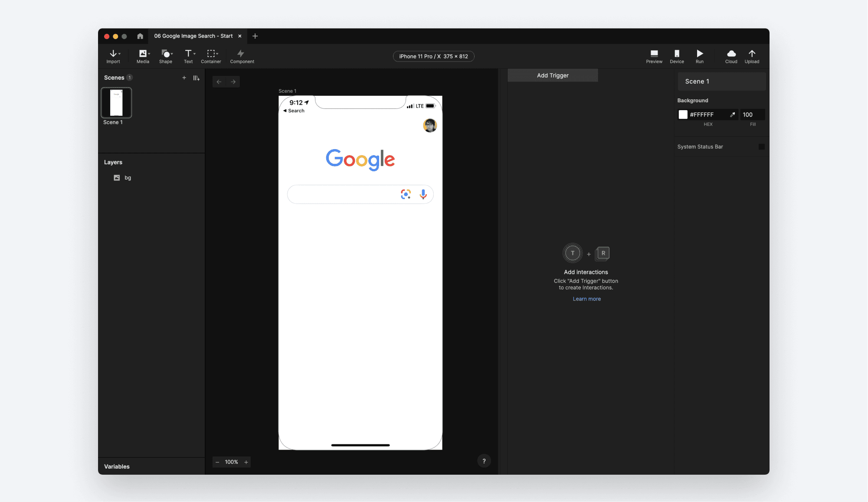Image resolution: width=868 pixels, height=502 pixels.
Task: Expand the Media dropdown arrow
Action: coord(149,54)
